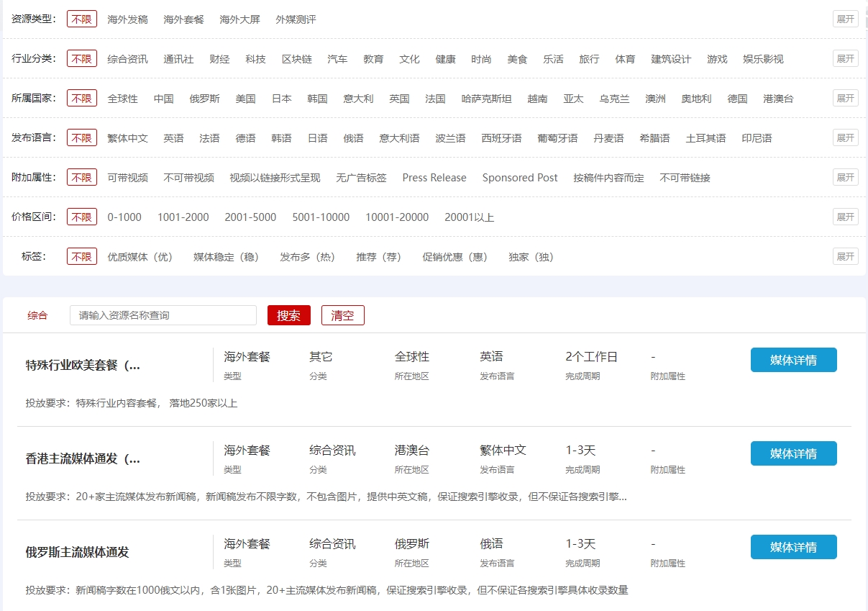The image size is (868, 611).
Task: Switch to the 综合 sort tab
Action: 37,315
